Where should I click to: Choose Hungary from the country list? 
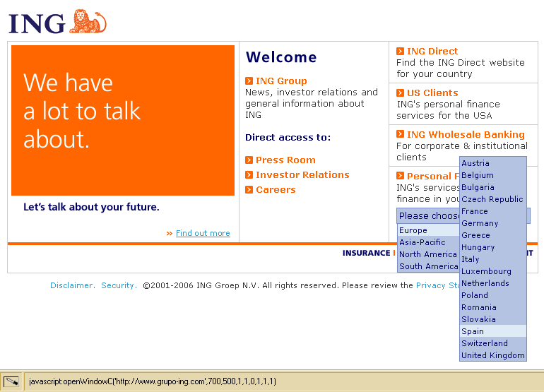point(493,247)
